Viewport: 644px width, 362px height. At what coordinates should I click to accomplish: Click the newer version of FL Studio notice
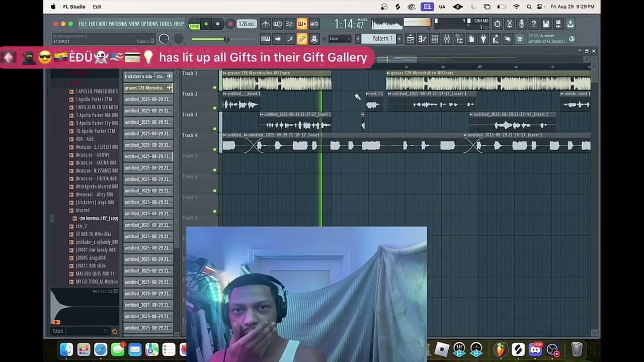pyautogui.click(x=551, y=39)
